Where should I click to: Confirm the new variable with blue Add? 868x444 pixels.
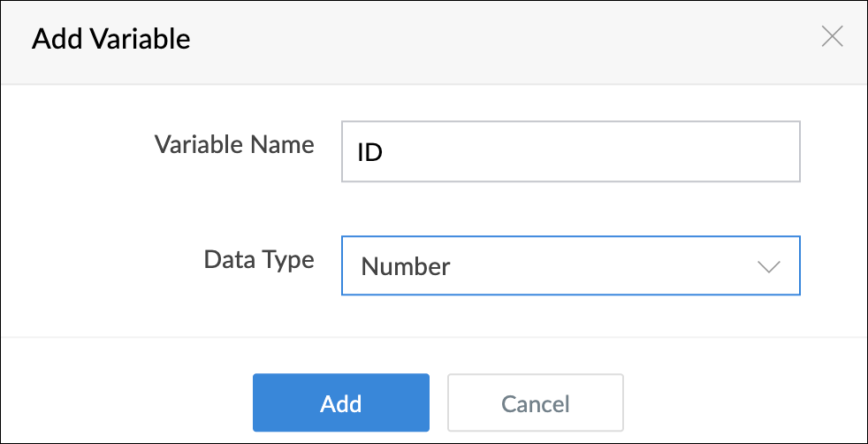pos(341,403)
